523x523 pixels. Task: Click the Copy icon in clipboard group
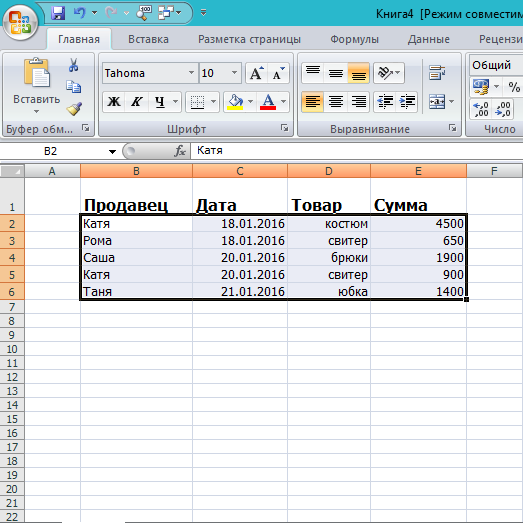tap(73, 87)
